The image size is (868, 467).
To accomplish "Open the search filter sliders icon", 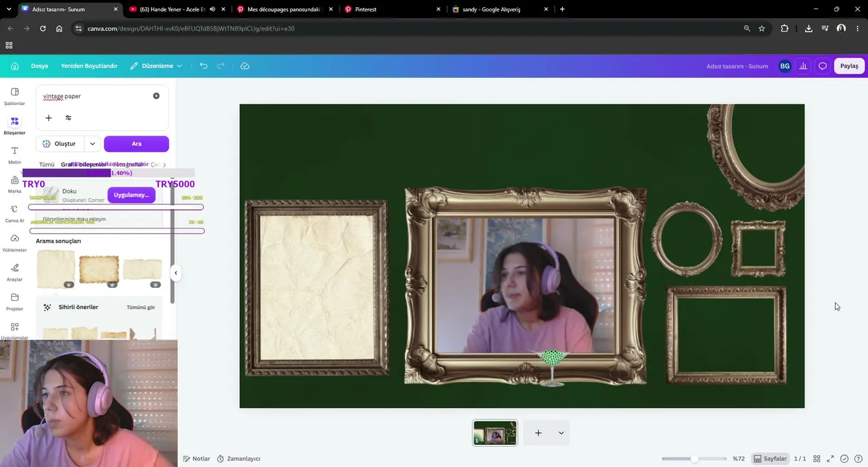I will (x=69, y=118).
